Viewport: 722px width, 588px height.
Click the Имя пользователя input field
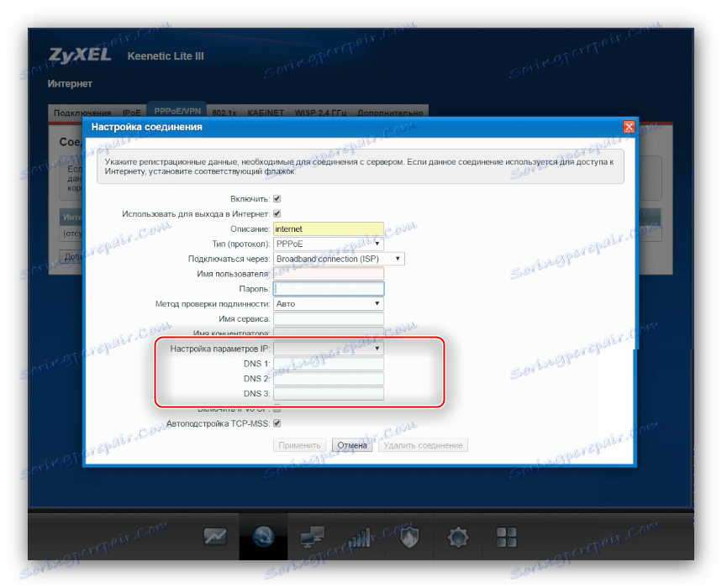[x=329, y=274]
